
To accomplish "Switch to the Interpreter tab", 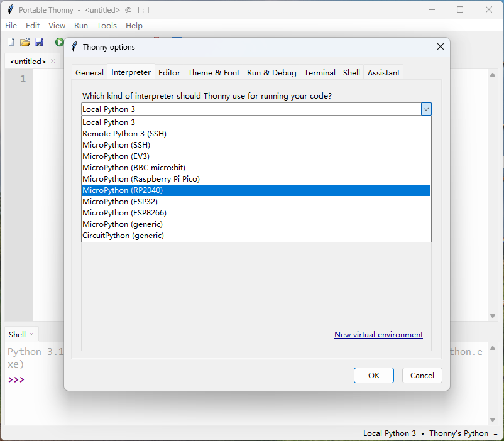I will (x=131, y=72).
